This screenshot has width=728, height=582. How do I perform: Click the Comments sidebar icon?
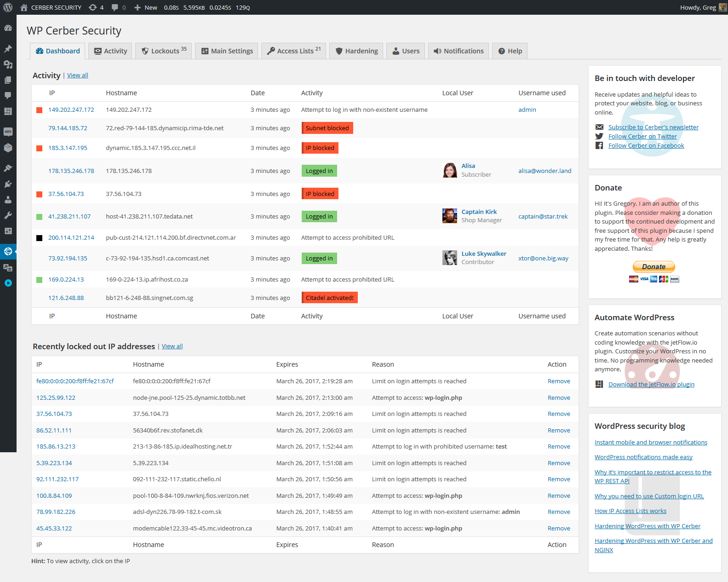tap(8, 96)
